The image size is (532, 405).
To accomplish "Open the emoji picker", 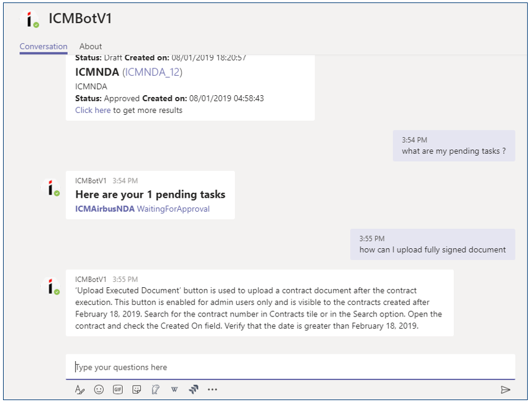I will coord(99,389).
